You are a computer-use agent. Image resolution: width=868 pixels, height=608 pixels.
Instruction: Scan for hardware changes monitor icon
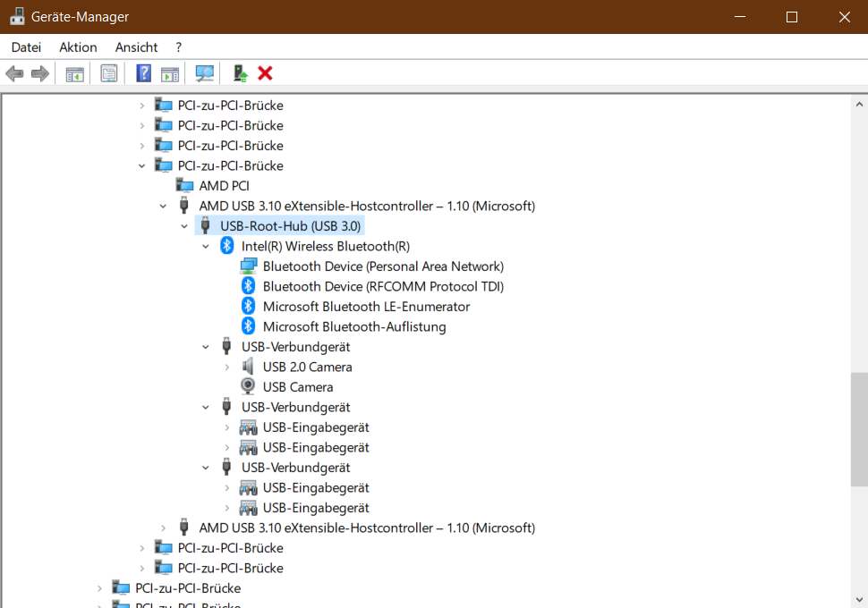click(204, 73)
